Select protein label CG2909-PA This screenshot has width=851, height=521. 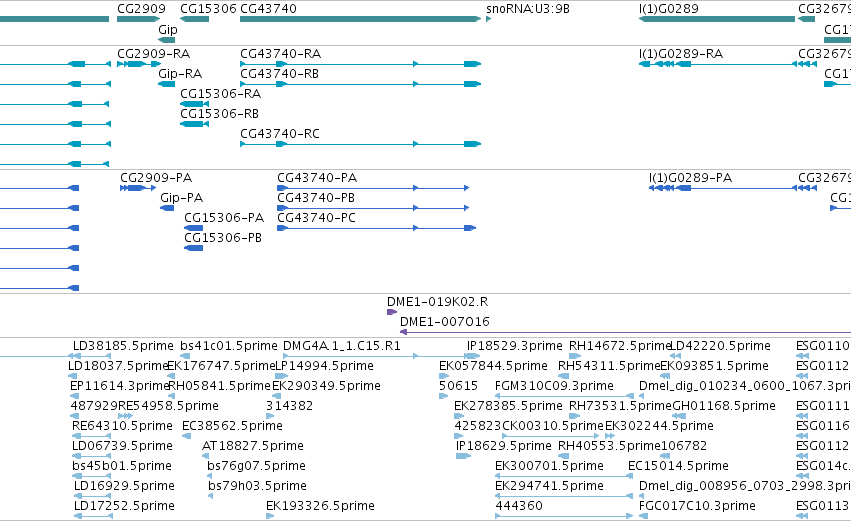pos(156,178)
